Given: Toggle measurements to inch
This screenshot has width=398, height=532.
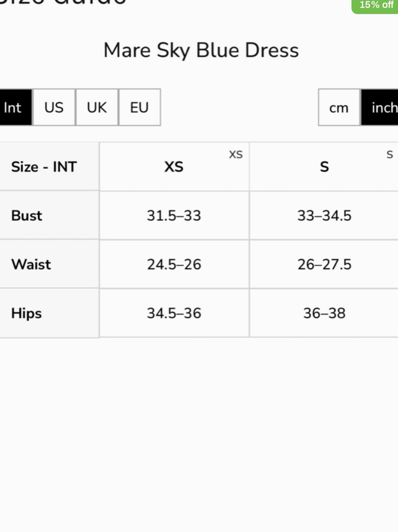Looking at the screenshot, I should [x=379, y=107].
